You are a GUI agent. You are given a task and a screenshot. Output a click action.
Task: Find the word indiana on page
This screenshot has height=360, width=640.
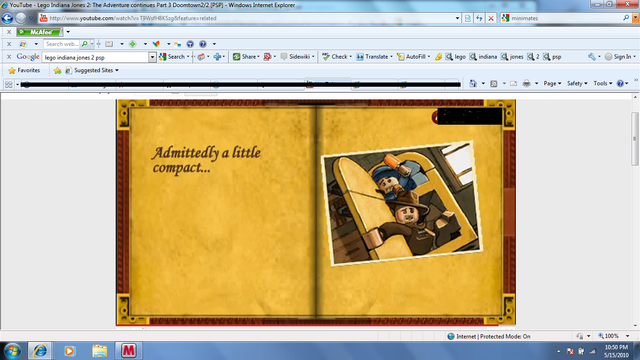[483, 57]
